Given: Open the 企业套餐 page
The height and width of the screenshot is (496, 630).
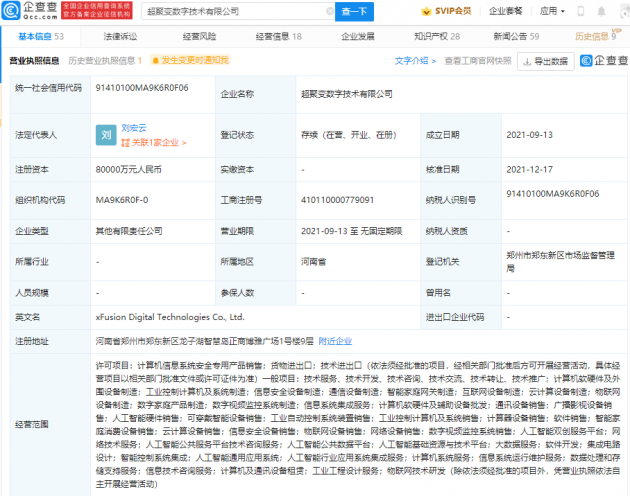Looking at the screenshot, I should pos(505,11).
